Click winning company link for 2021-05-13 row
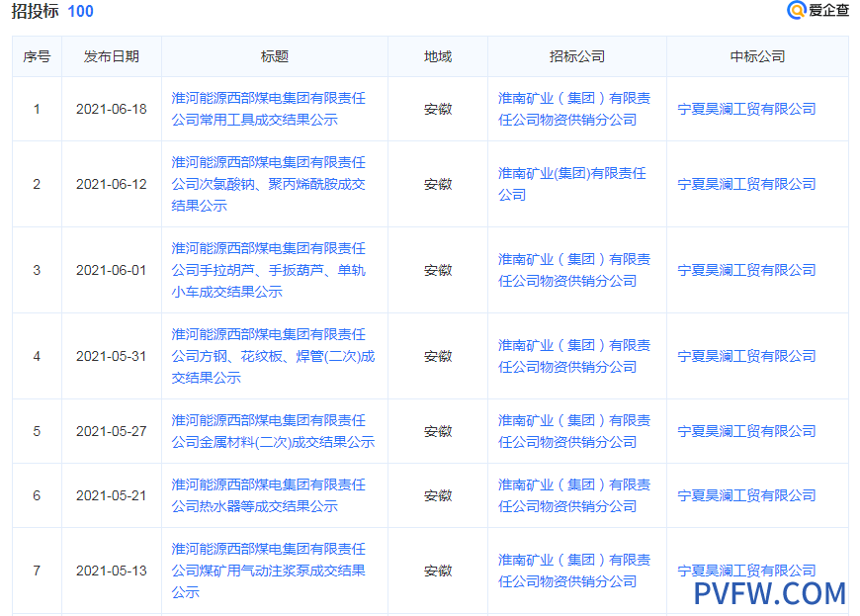Image resolution: width=860 pixels, height=616 pixels. pos(746,571)
